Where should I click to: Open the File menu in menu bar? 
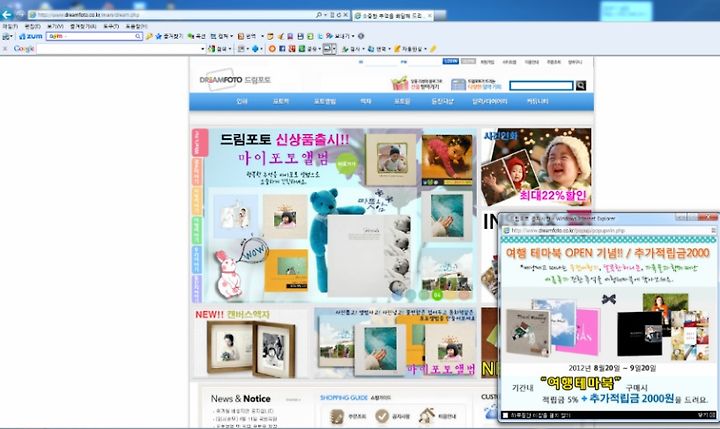10,27
